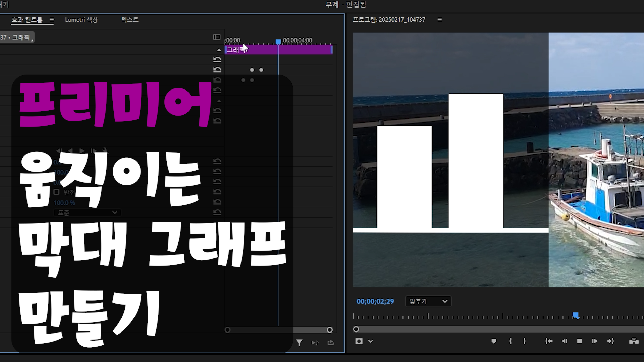Expand options next to the Export Frame icon

(x=370, y=341)
